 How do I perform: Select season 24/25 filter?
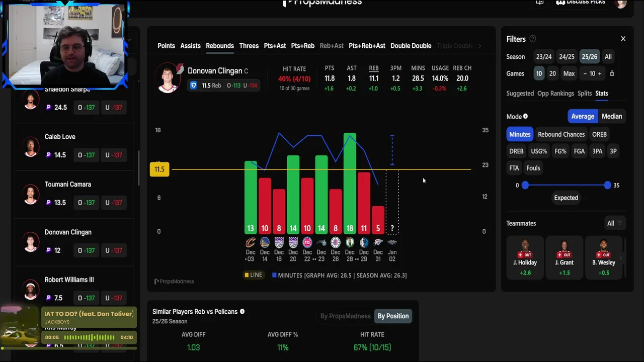click(x=567, y=57)
